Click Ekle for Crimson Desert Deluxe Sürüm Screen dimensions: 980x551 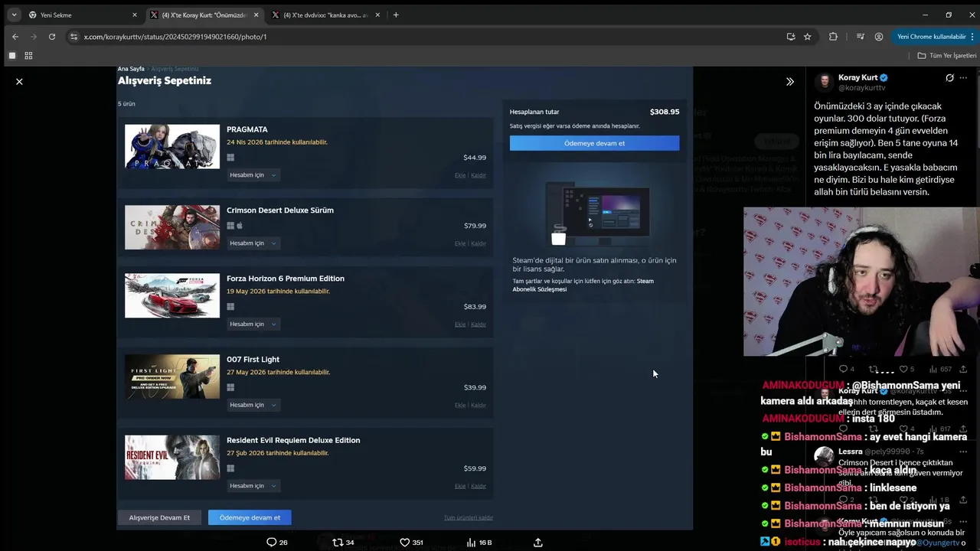pos(460,243)
